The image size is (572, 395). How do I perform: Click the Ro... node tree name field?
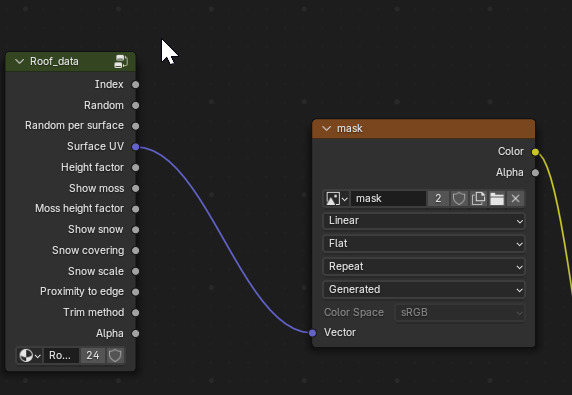(61, 356)
